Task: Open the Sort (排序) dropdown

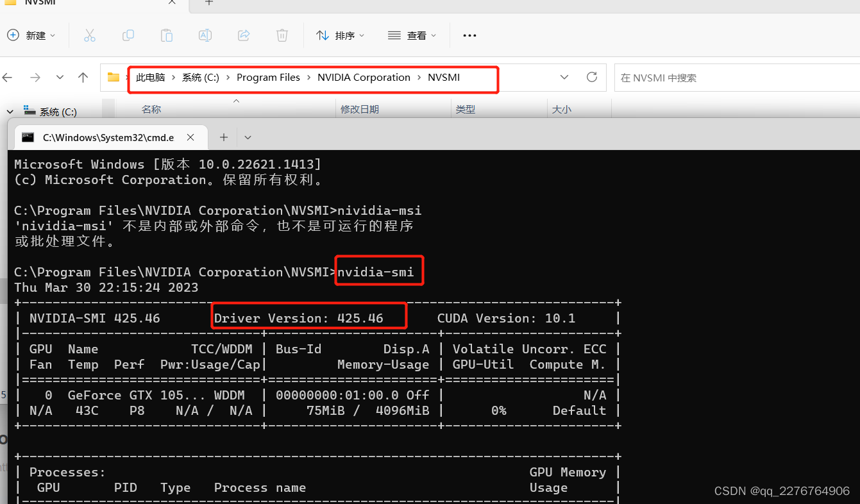Action: [x=341, y=35]
